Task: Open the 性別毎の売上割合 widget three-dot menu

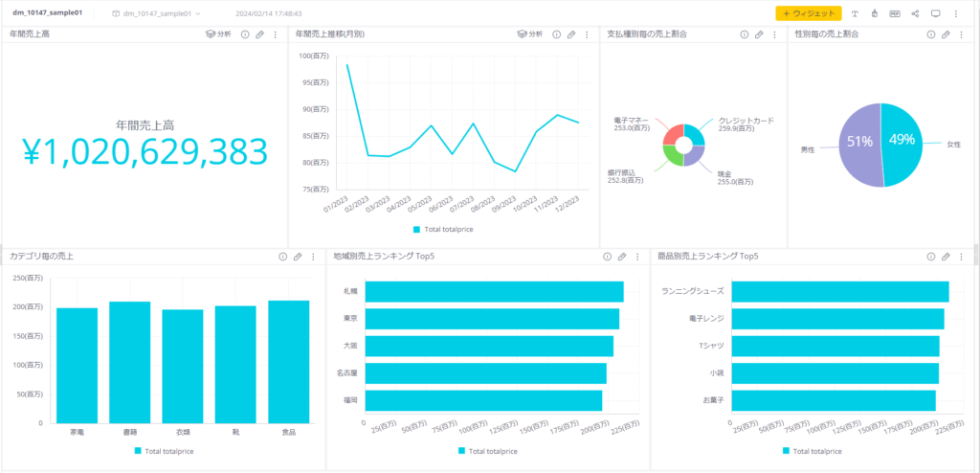Action: [x=961, y=34]
